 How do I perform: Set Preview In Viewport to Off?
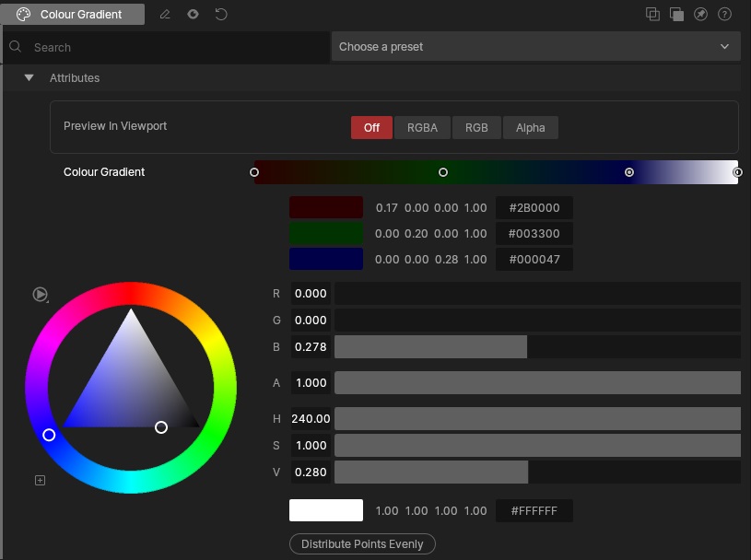click(x=371, y=128)
